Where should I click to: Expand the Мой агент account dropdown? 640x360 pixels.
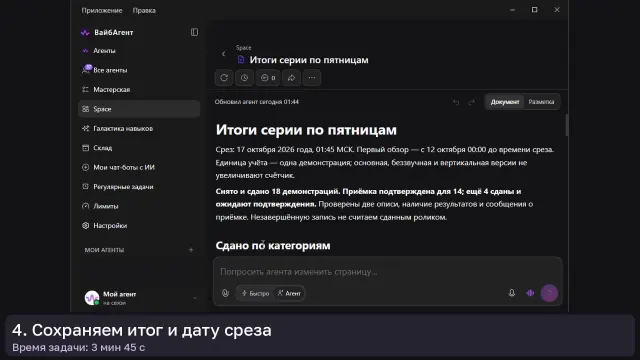(194, 298)
